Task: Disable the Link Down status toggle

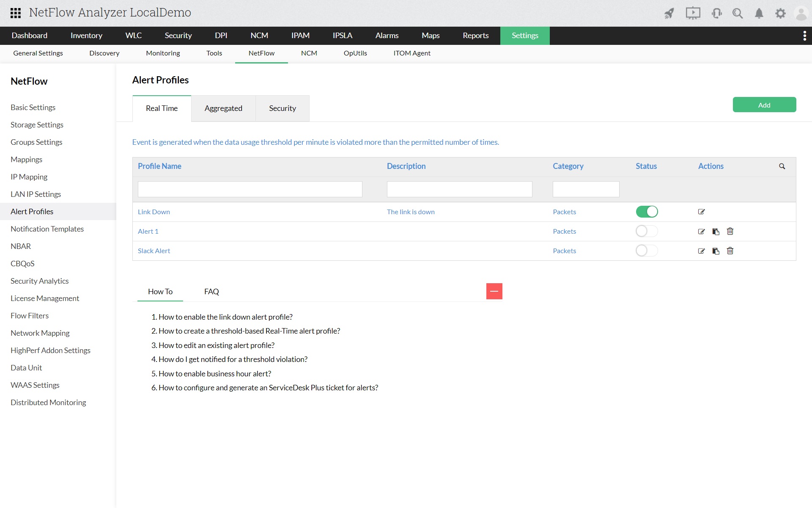Action: 647,212
